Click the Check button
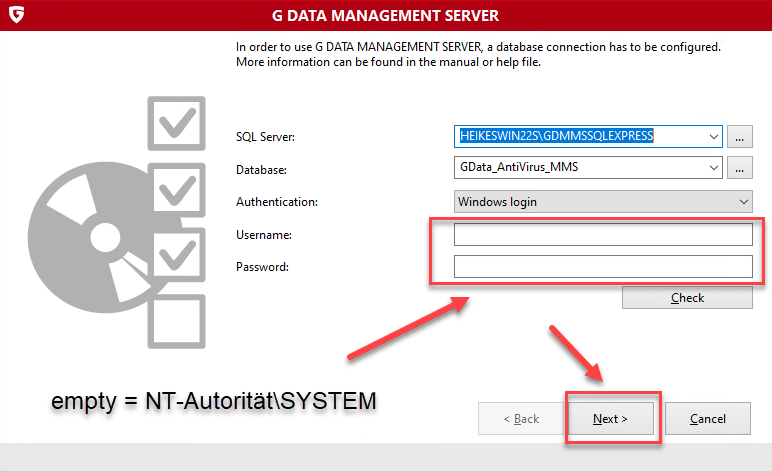This screenshot has height=472, width=772. tap(687, 298)
